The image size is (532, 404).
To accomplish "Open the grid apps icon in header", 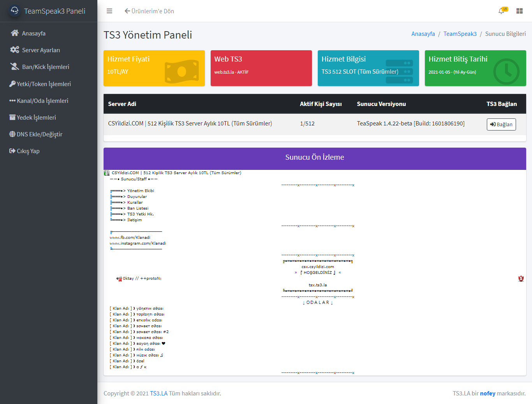I will [519, 11].
